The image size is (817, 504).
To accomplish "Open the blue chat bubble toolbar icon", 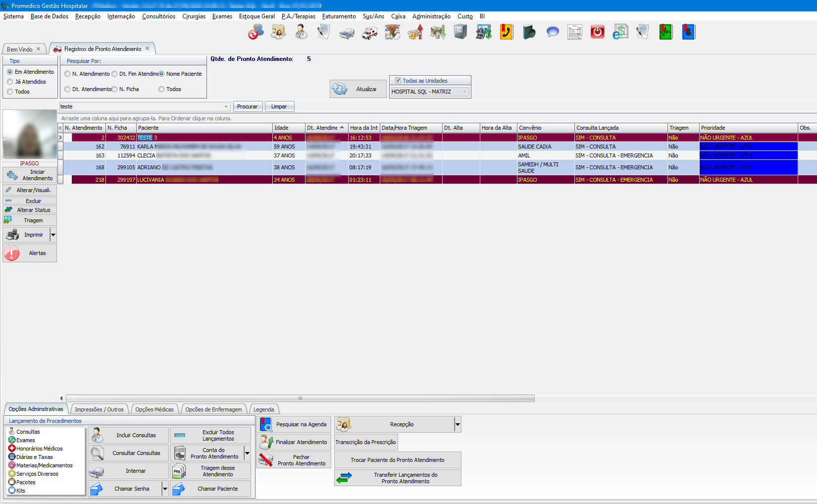I will 553,32.
